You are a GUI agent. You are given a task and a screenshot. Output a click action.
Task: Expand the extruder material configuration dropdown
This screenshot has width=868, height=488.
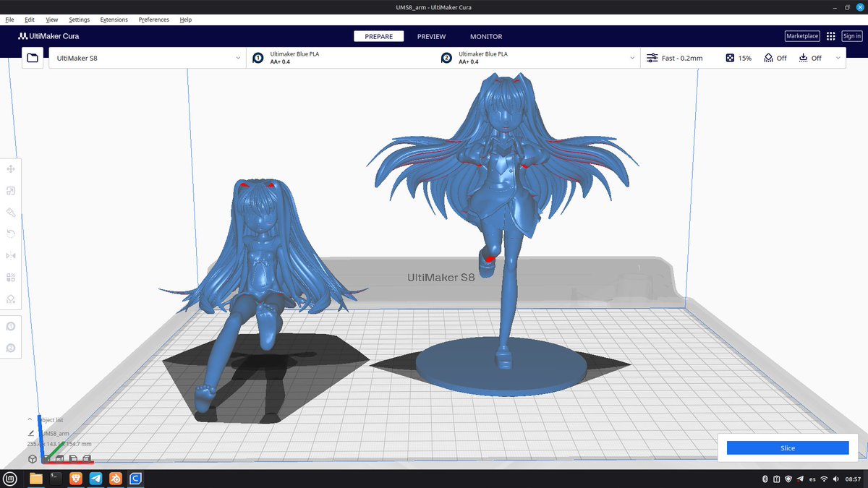pyautogui.click(x=632, y=58)
